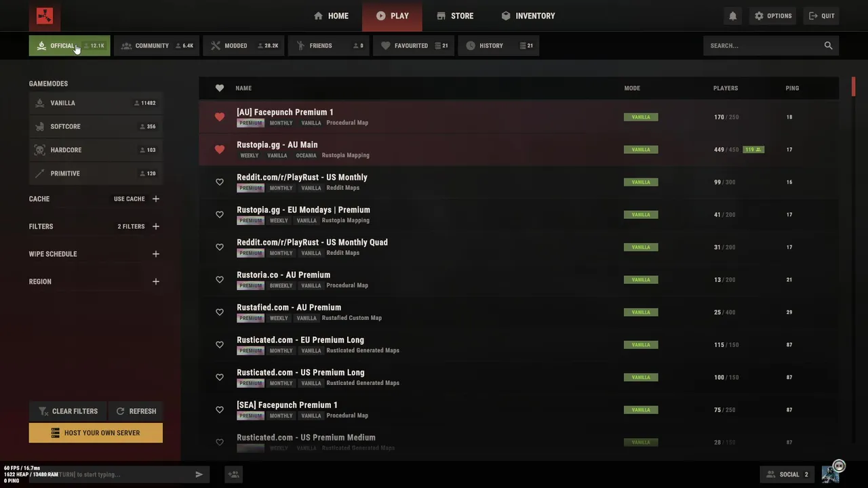Select the Favourited servers tab

tap(414, 45)
